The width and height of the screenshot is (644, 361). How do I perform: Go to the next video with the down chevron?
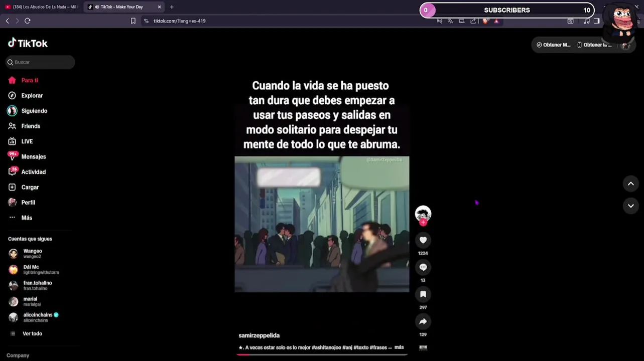(631, 206)
